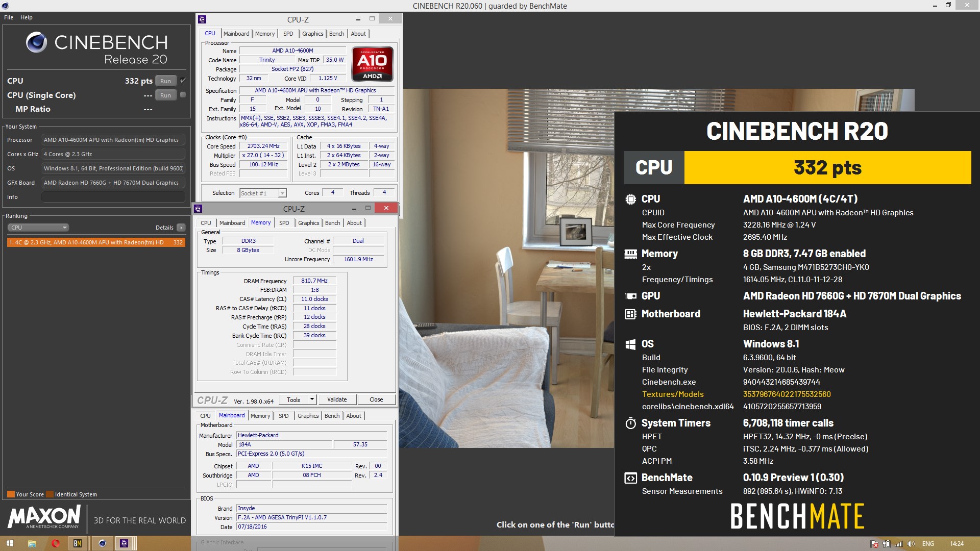This screenshot has height=551, width=980.
Task: Open the File menu in Cinebench
Action: point(9,17)
